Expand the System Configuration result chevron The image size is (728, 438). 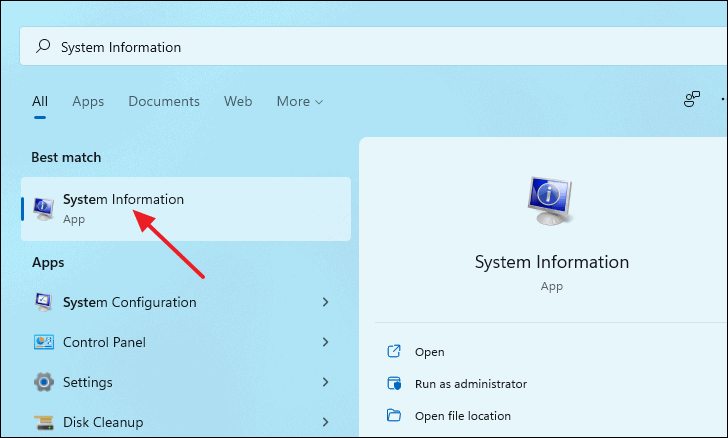(x=325, y=302)
